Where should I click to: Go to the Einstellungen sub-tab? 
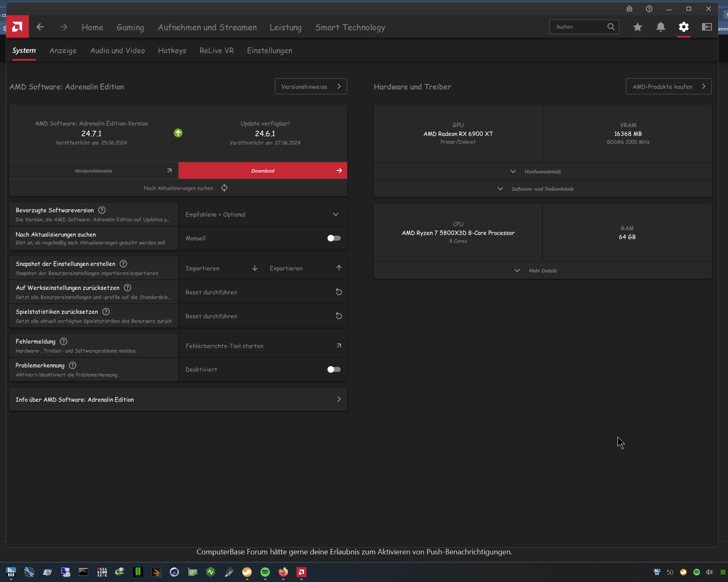(269, 50)
